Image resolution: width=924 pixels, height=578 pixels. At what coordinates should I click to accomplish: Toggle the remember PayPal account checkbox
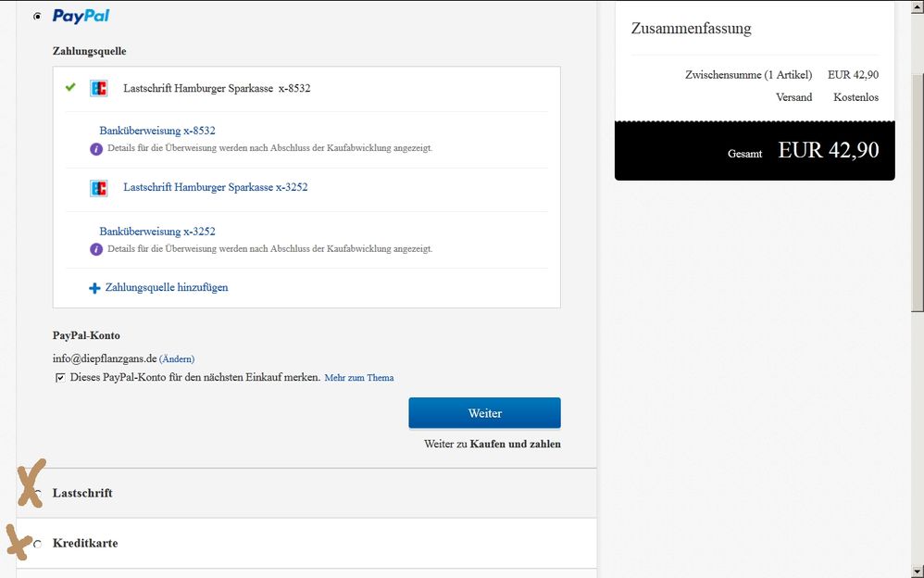coord(60,378)
